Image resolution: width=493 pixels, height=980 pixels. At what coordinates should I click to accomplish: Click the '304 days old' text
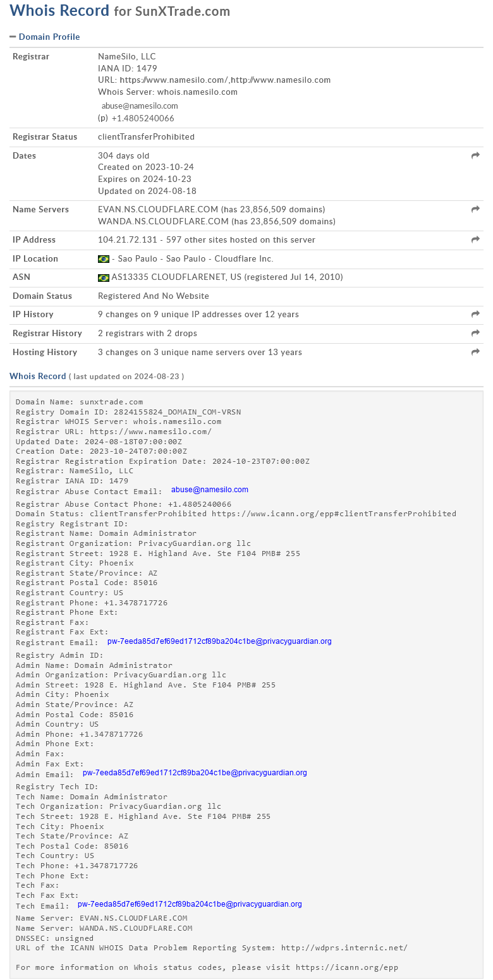124,155
